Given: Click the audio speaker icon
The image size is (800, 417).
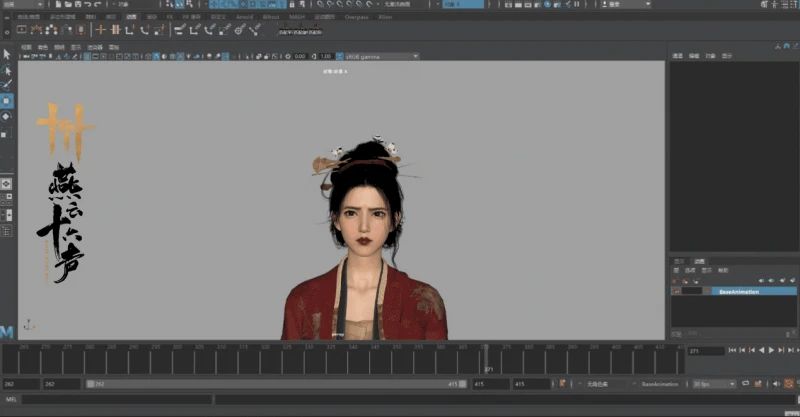Looking at the screenshot, I should pos(778,384).
